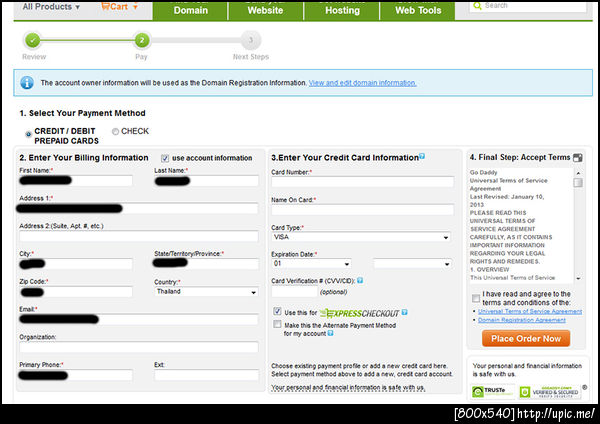
Task: Click the Place Order Now button
Action: pyautogui.click(x=526, y=339)
